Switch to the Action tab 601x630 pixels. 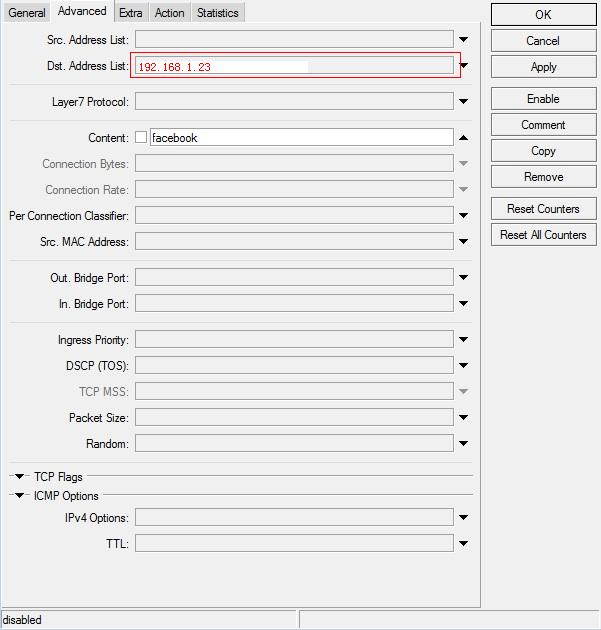click(169, 13)
